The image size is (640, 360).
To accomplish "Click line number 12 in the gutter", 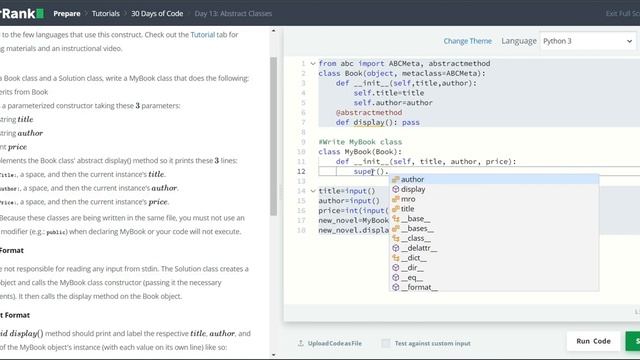I will [301, 171].
